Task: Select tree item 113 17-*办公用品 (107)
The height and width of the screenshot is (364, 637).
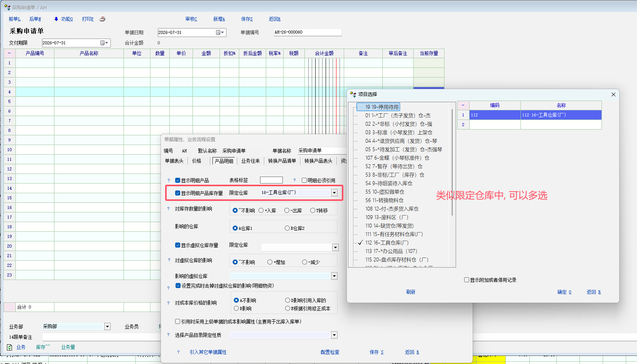Action: [391, 251]
